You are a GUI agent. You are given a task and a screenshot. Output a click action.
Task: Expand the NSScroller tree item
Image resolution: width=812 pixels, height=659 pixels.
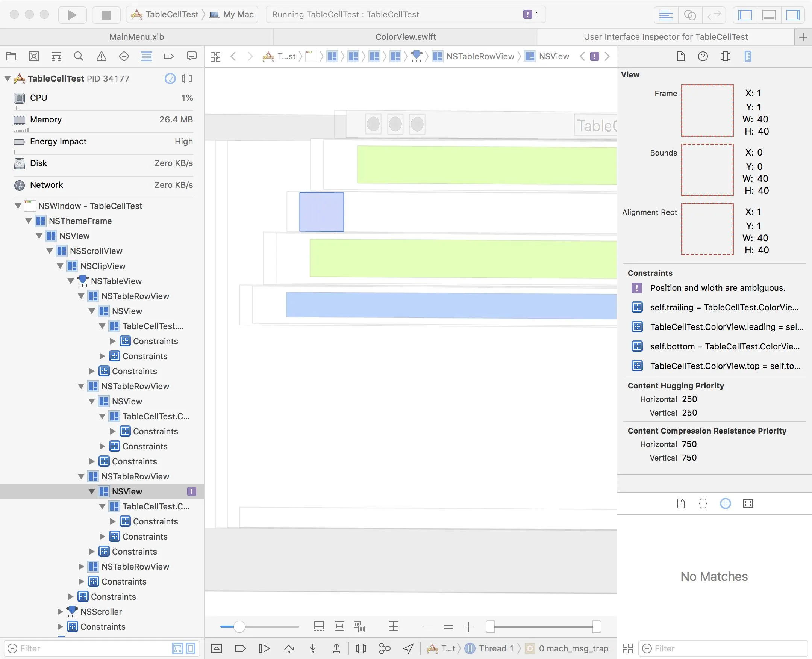60,612
